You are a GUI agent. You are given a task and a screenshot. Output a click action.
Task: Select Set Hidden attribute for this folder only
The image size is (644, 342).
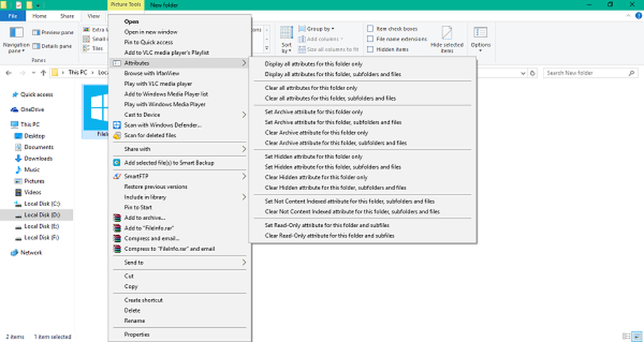(313, 157)
